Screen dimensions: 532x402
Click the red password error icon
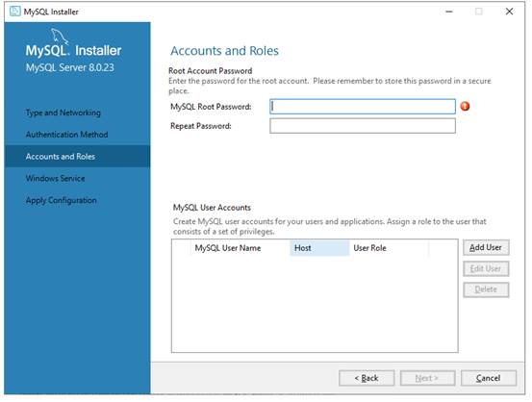point(465,106)
